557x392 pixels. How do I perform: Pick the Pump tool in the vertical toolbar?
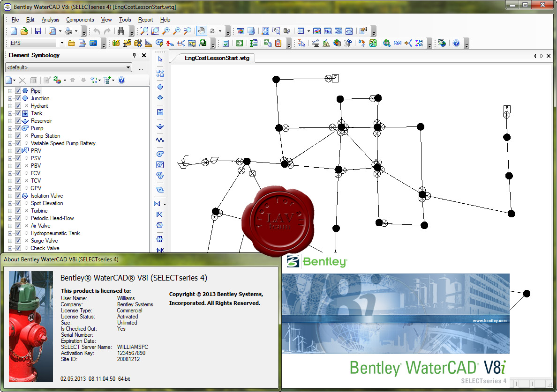(160, 154)
